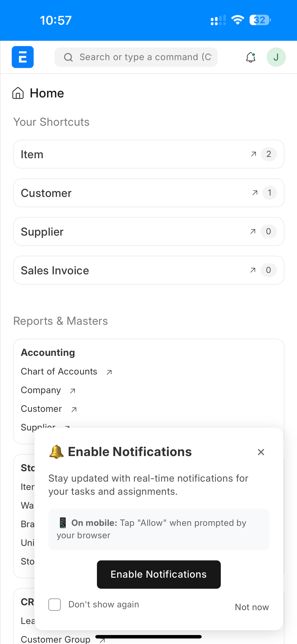The height and width of the screenshot is (644, 297).
Task: Focus the Search or type a command field
Action: point(146,57)
